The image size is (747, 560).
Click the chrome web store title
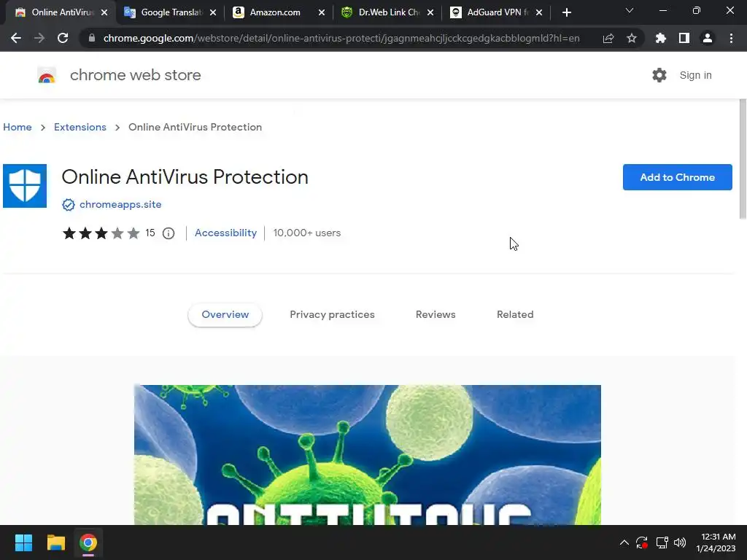[135, 75]
